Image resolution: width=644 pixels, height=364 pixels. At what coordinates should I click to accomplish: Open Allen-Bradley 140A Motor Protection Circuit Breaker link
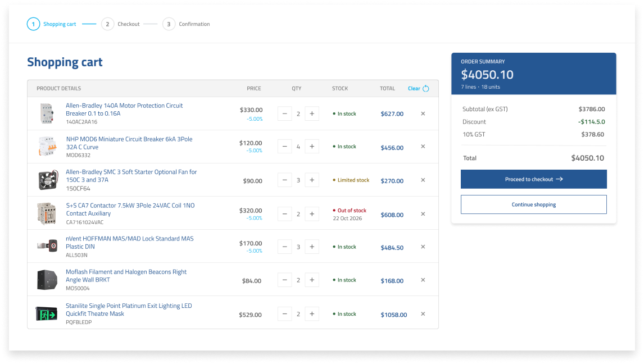click(124, 110)
